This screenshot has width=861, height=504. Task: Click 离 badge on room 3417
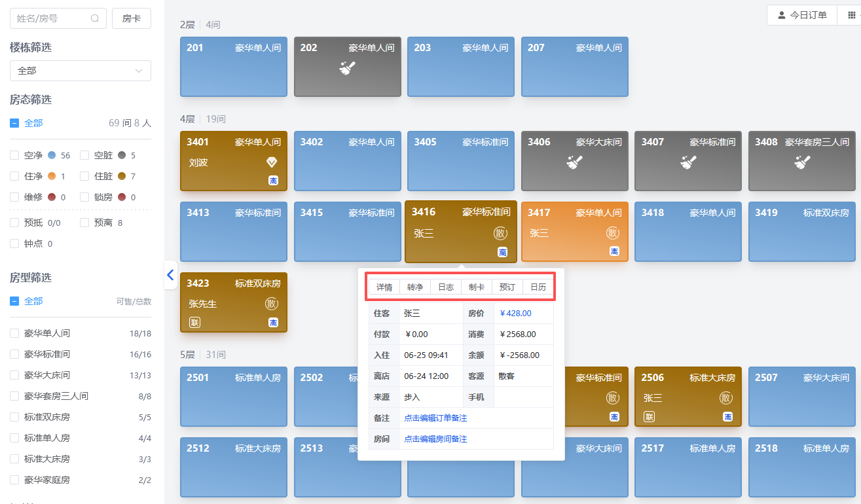pos(614,251)
